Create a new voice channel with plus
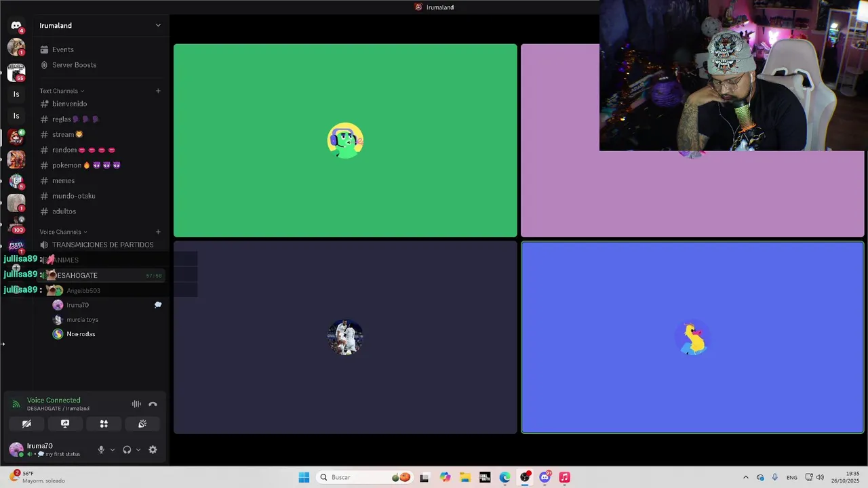Viewport: 868px width, 488px height. [x=158, y=232]
